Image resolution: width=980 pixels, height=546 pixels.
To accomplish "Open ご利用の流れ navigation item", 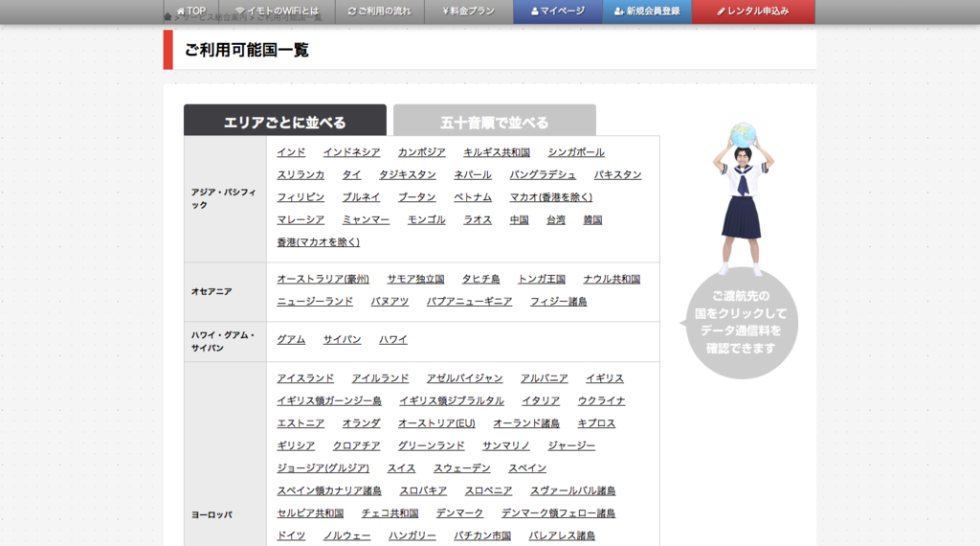I will pos(379,11).
